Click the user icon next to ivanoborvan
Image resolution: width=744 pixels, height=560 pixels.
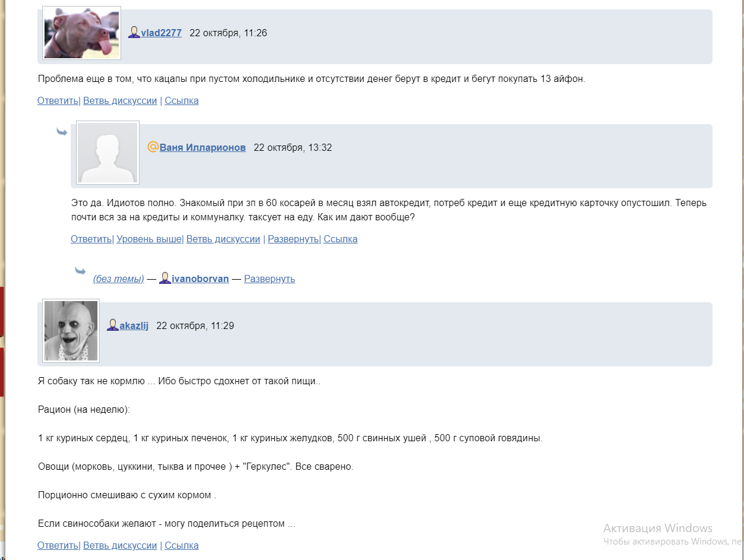[165, 278]
